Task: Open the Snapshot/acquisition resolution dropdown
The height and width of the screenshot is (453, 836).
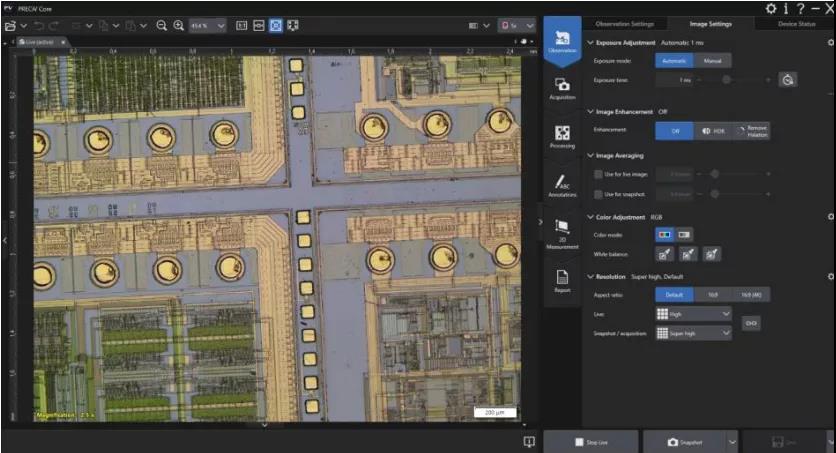Action: point(694,333)
